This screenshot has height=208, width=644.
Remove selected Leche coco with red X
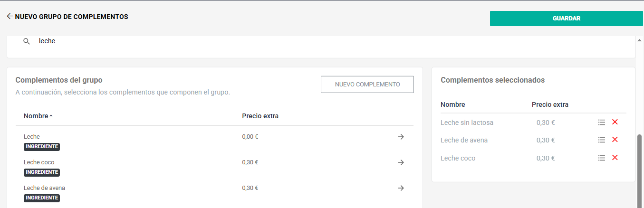pyautogui.click(x=615, y=158)
